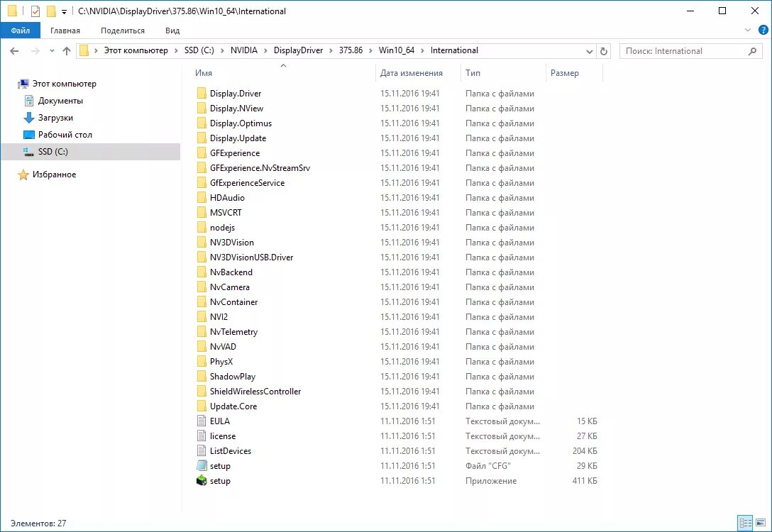Viewport: 772px width, 532px height.
Task: Switch to large thumbnails view icon
Action: (x=761, y=523)
